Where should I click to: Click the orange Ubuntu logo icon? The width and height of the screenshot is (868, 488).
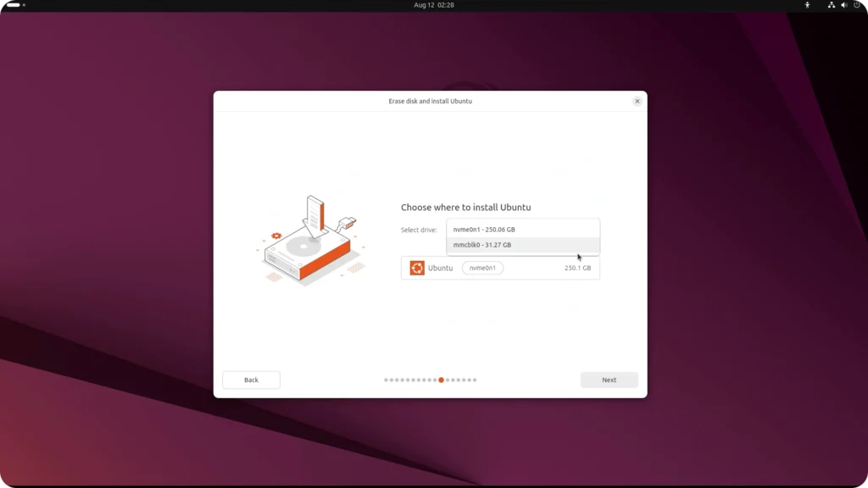point(417,268)
